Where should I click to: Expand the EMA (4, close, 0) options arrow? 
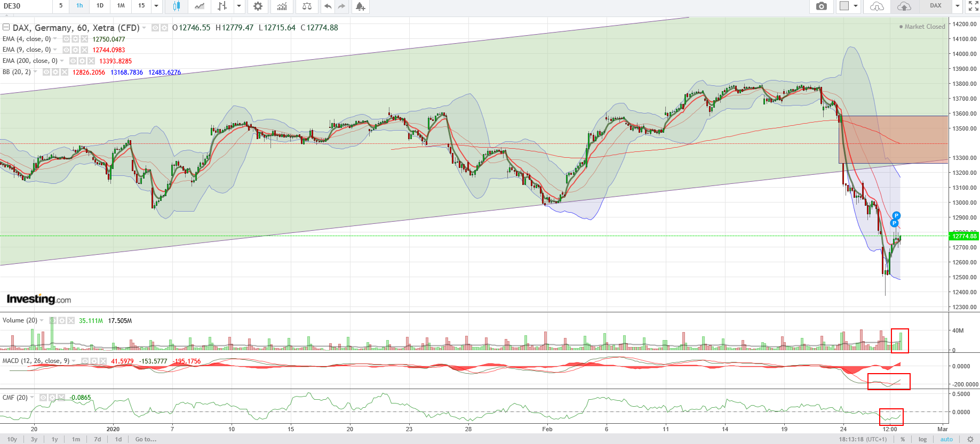tap(55, 39)
